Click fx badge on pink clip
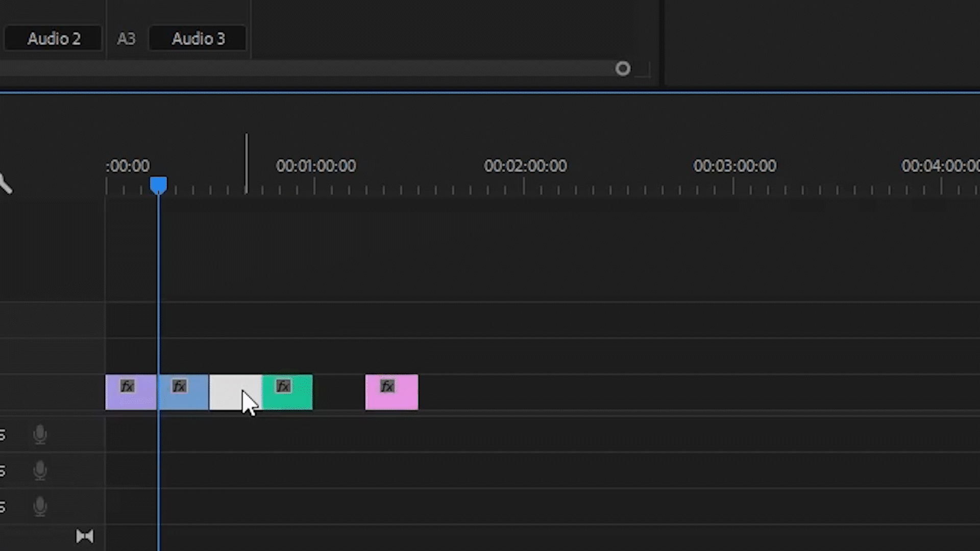Viewport: 980px width, 551px height. pos(387,386)
